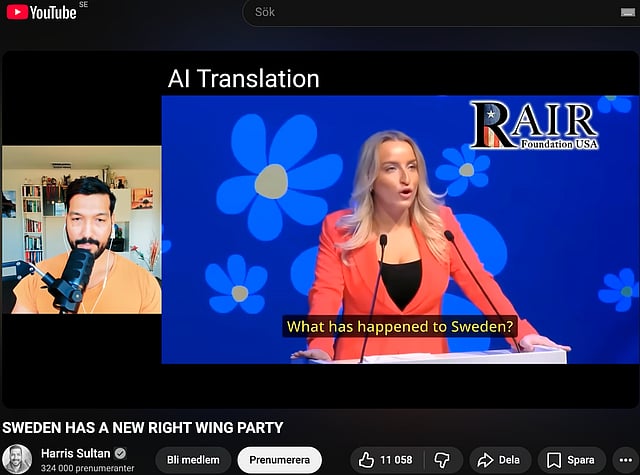Subscribe using the Prenumerera button
The height and width of the screenshot is (475, 640).
(x=279, y=460)
